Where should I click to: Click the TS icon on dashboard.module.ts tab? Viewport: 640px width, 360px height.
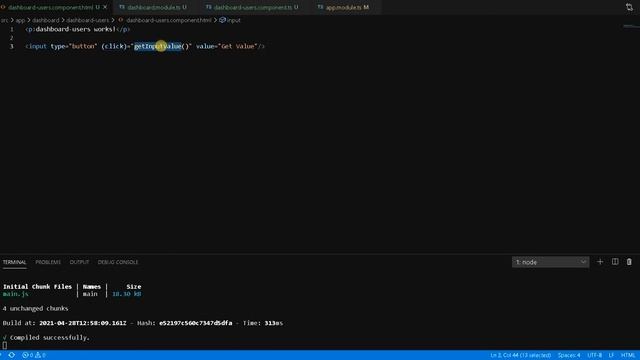[x=122, y=7]
